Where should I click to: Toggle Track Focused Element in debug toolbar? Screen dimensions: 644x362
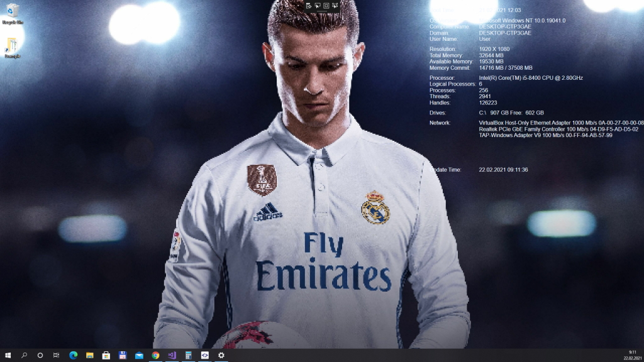click(335, 6)
